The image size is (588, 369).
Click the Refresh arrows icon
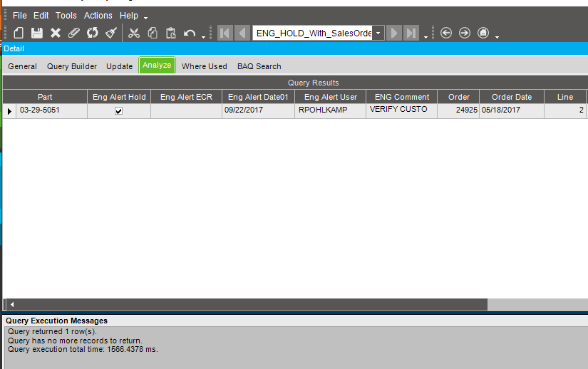pos(92,33)
